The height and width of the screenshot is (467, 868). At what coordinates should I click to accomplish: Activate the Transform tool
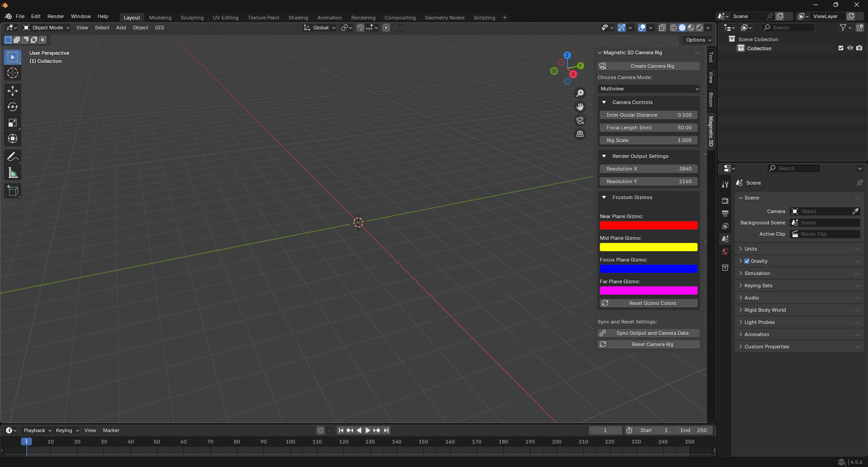[x=13, y=138]
